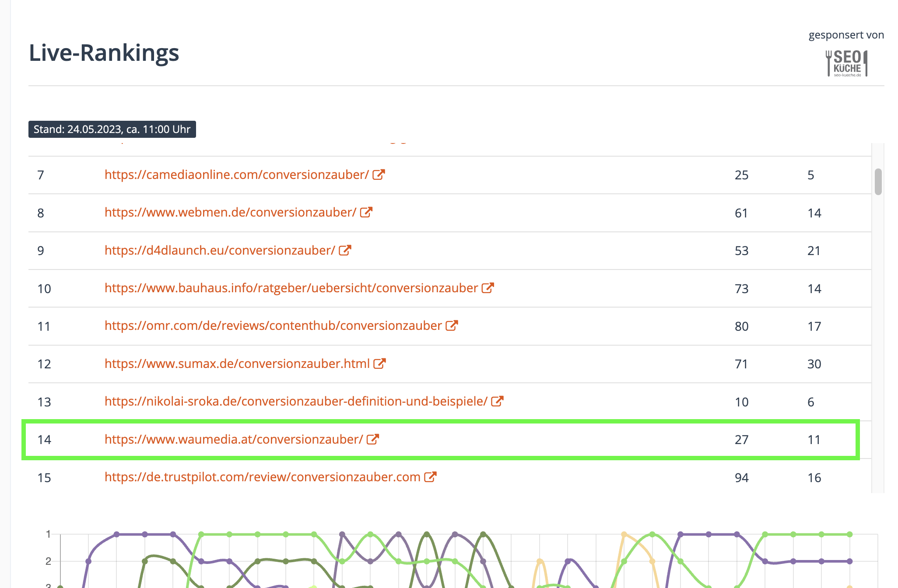
Task: Click value 80 in omr.com row
Action: pyautogui.click(x=742, y=326)
